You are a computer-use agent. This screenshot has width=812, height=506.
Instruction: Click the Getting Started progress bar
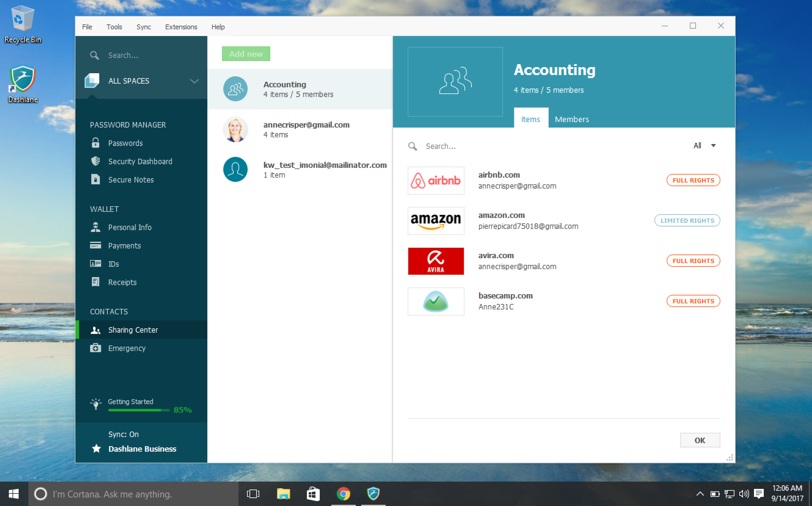[139, 410]
